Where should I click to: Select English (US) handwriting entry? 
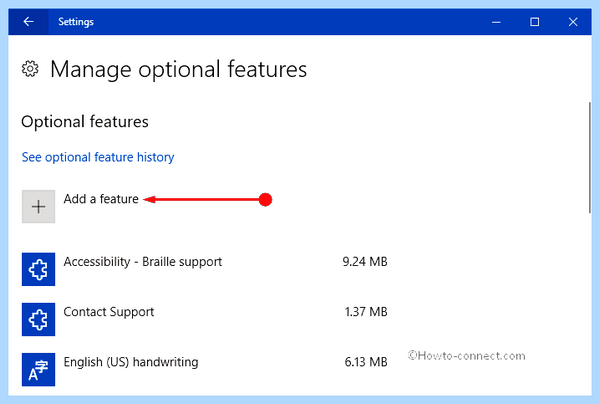click(x=131, y=362)
